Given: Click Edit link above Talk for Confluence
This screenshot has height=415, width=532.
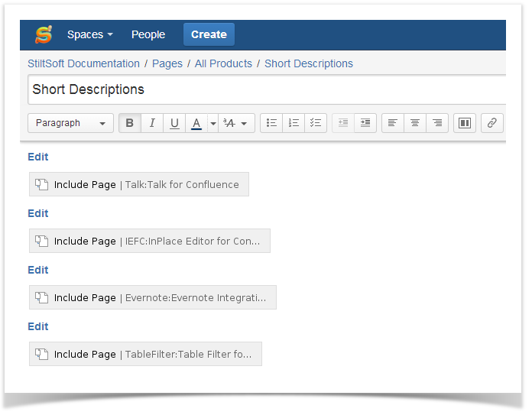Looking at the screenshot, I should [38, 157].
